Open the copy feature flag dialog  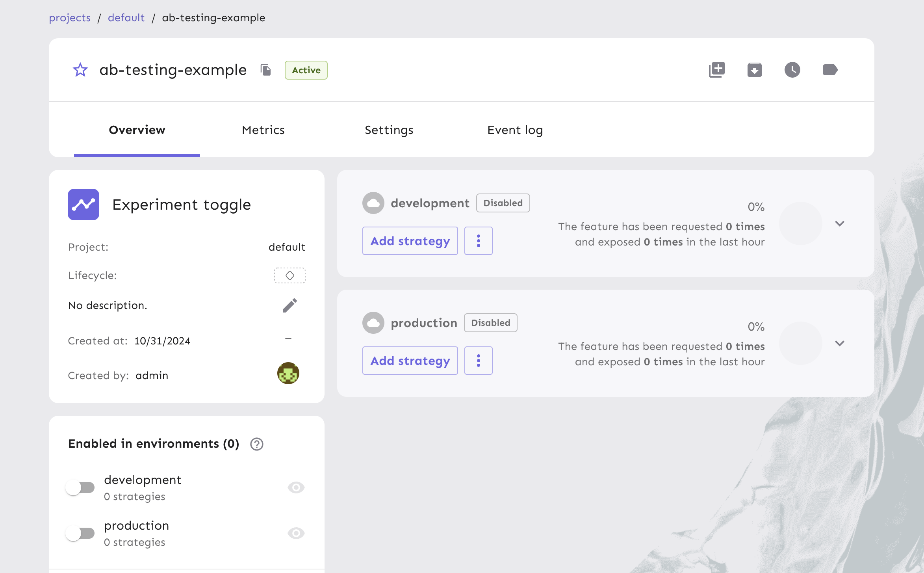716,70
